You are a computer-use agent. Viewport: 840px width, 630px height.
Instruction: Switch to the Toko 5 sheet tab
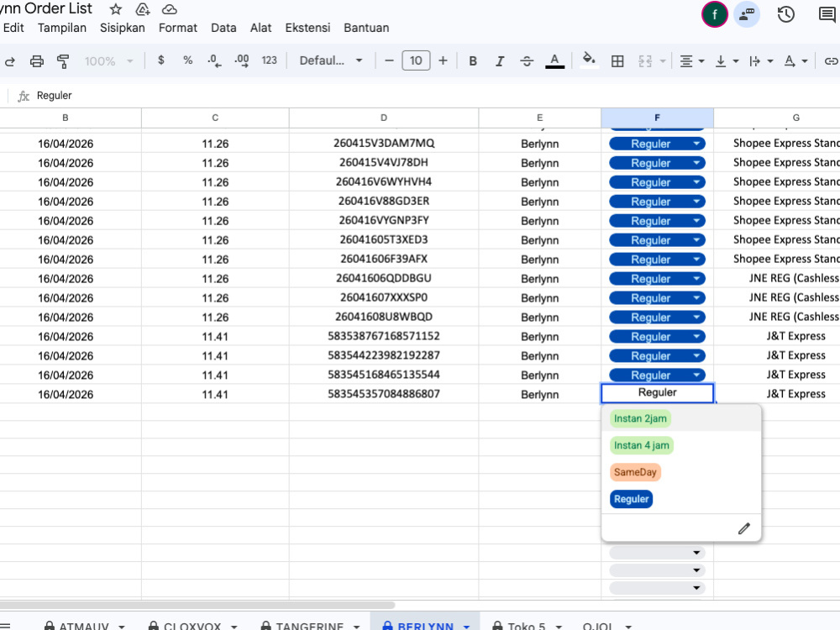click(x=526, y=625)
